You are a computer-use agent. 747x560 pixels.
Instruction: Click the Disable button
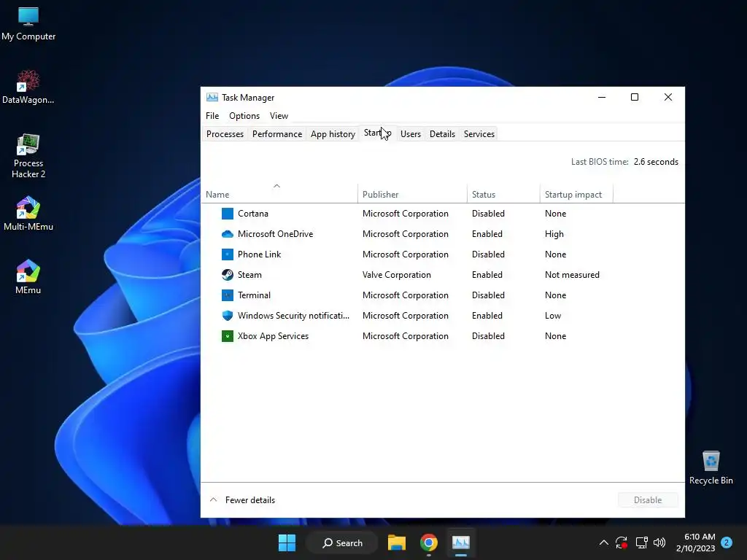(648, 500)
